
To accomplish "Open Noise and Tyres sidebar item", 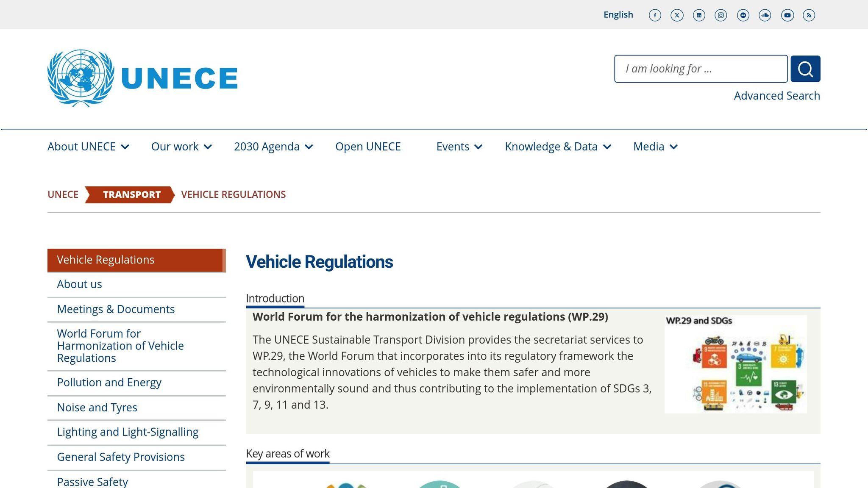I will point(136,408).
